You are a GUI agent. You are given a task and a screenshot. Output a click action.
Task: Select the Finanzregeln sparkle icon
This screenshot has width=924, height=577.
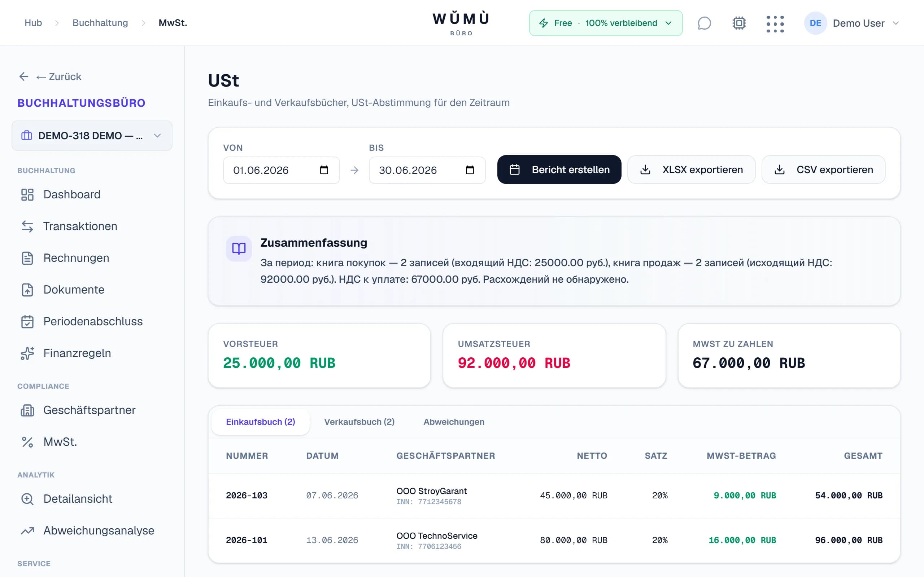[27, 353]
